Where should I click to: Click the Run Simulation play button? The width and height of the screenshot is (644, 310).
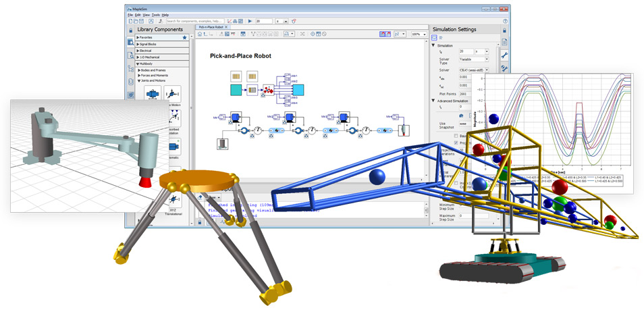pyautogui.click(x=250, y=21)
